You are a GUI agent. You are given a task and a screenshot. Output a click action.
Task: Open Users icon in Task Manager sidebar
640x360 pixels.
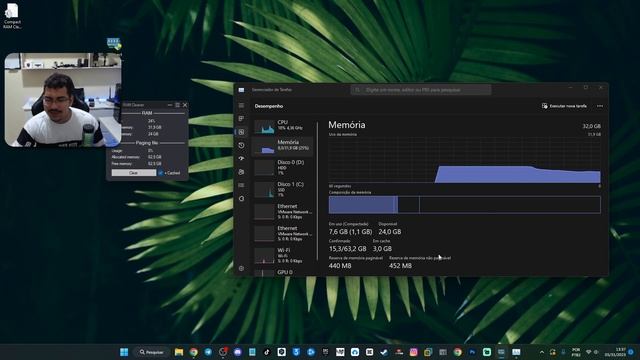pyautogui.click(x=241, y=172)
